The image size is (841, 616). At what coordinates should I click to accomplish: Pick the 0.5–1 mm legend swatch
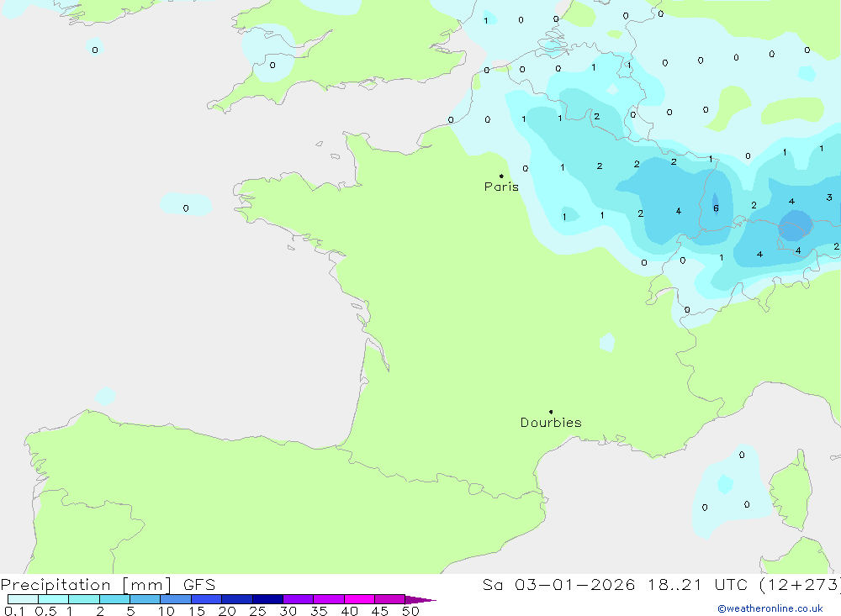point(54,599)
